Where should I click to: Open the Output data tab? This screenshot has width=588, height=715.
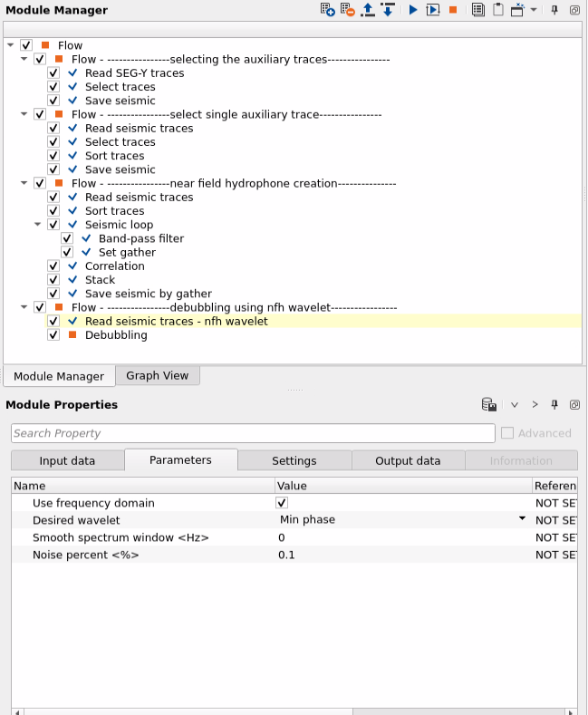tap(408, 460)
